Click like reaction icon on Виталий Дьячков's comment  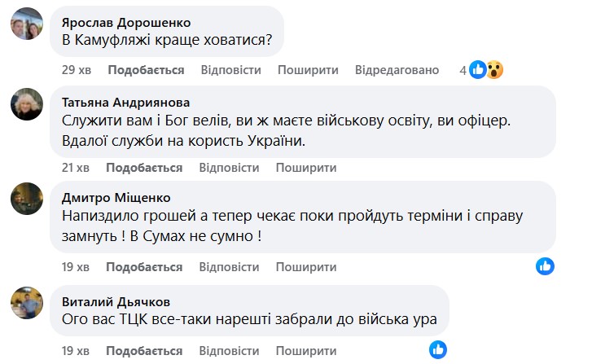point(437,350)
